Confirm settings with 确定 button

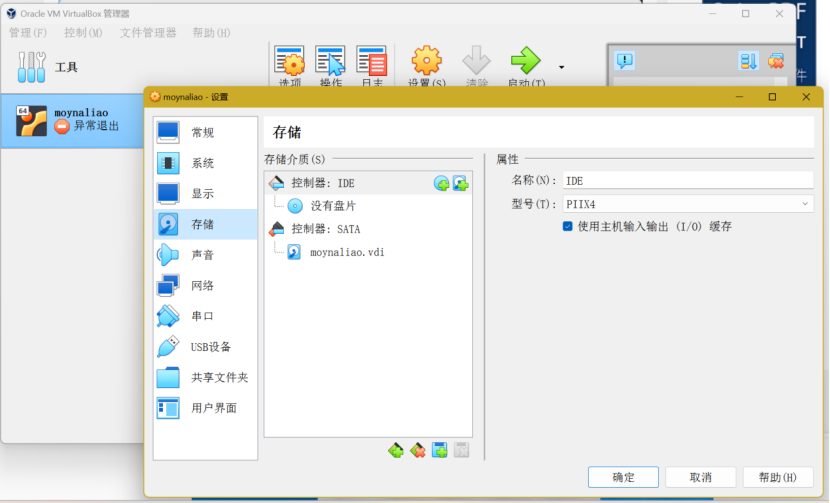[623, 477]
